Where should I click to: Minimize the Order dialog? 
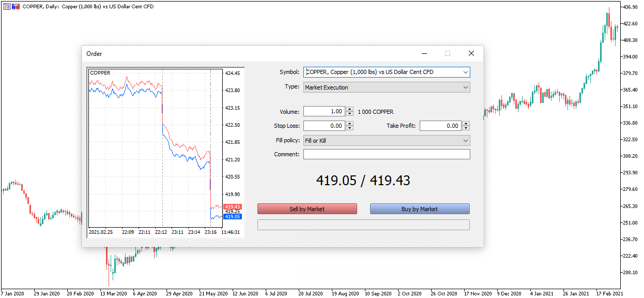point(424,53)
